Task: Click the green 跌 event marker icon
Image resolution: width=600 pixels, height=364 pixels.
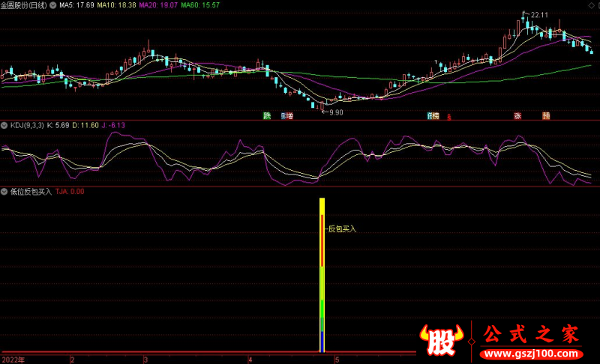Action: 267,116
